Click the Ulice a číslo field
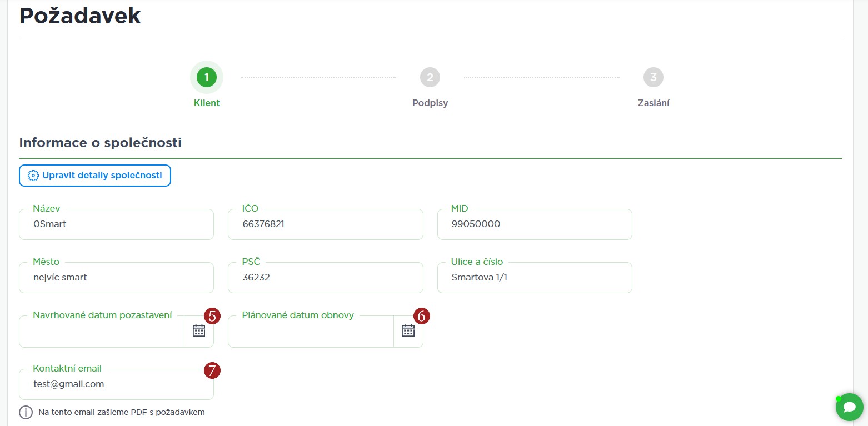868x426 pixels. click(535, 278)
